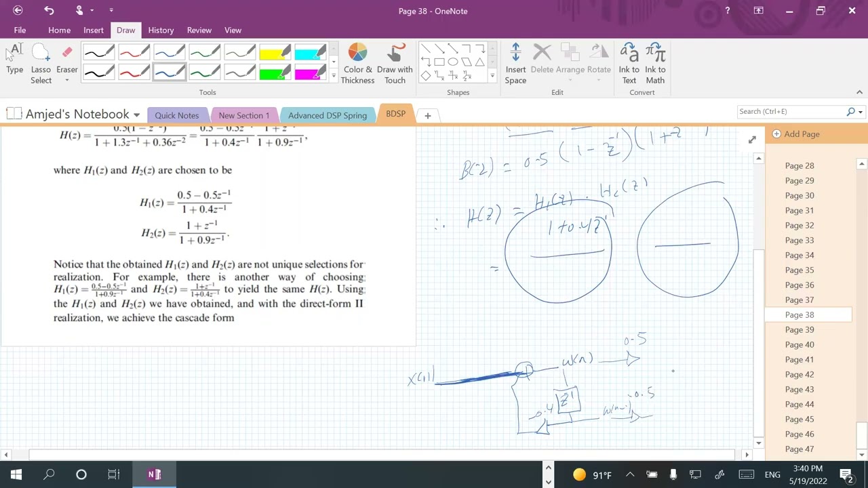
Task: Select the black pen in top row
Action: (99, 52)
